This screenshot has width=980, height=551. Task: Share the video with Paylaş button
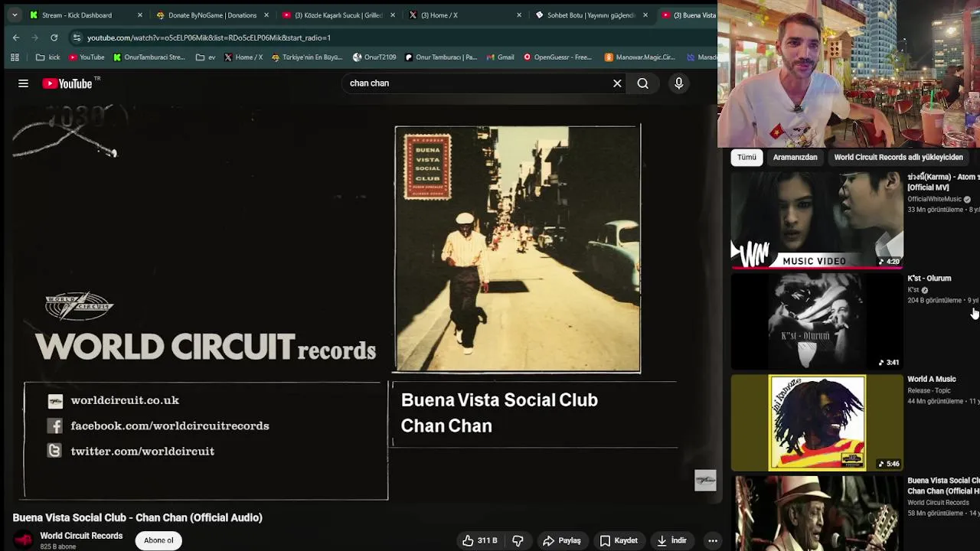point(562,540)
